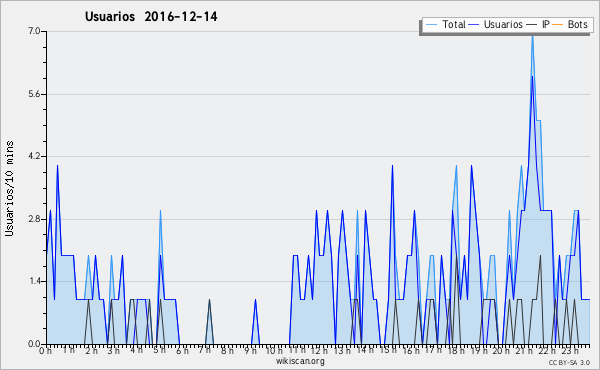Click the 4.2 y-axis value
The height and width of the screenshot is (370, 600).
34,156
